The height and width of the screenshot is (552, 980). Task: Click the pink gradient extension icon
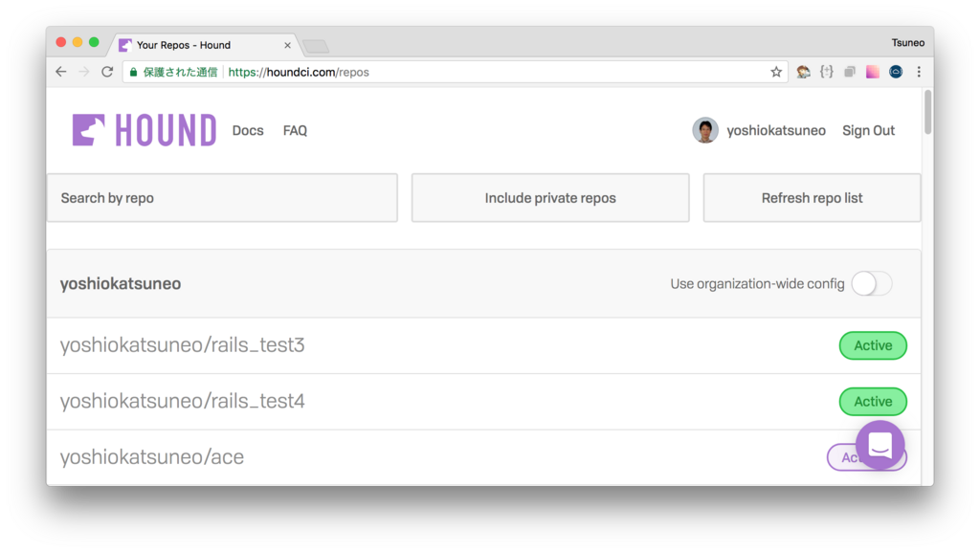pos(873,72)
